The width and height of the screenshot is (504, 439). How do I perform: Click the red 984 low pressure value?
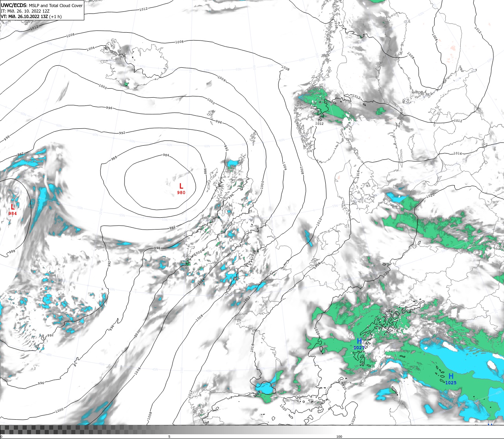pyautogui.click(x=13, y=213)
